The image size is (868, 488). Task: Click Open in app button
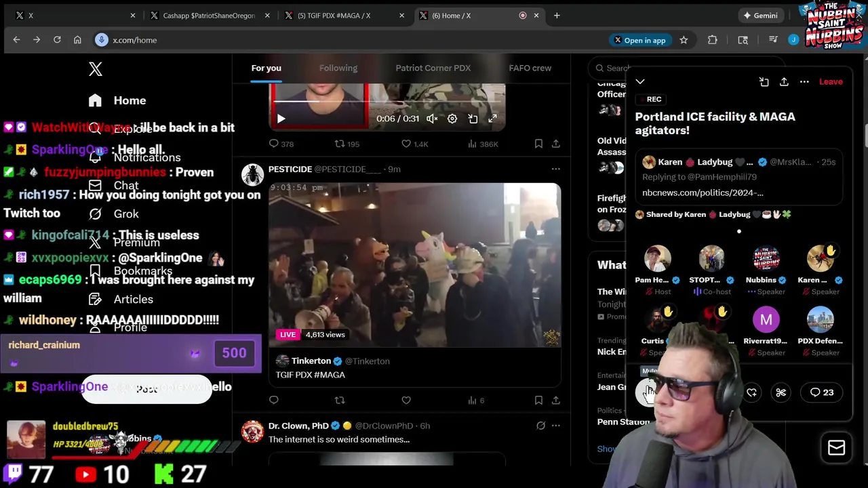click(639, 40)
